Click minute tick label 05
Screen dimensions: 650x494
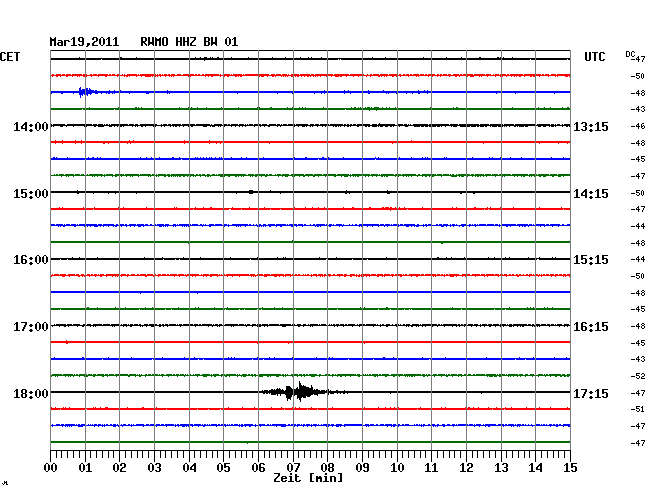[223, 468]
